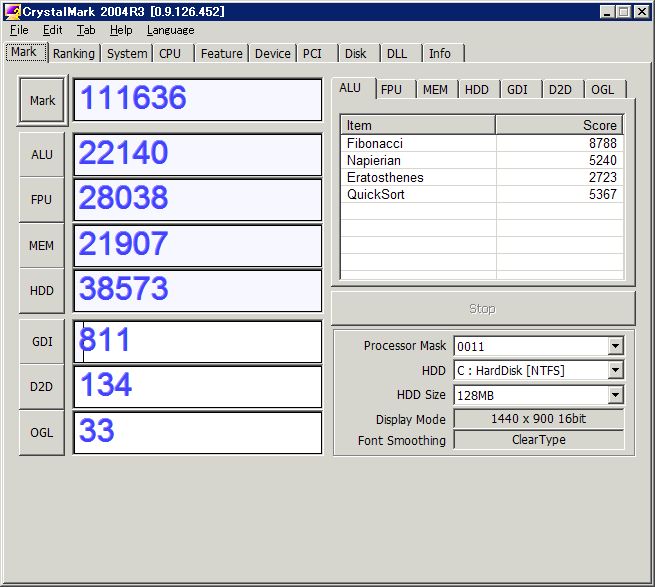Image resolution: width=655 pixels, height=587 pixels.
Task: Open the Tab menu
Action: click(x=86, y=30)
